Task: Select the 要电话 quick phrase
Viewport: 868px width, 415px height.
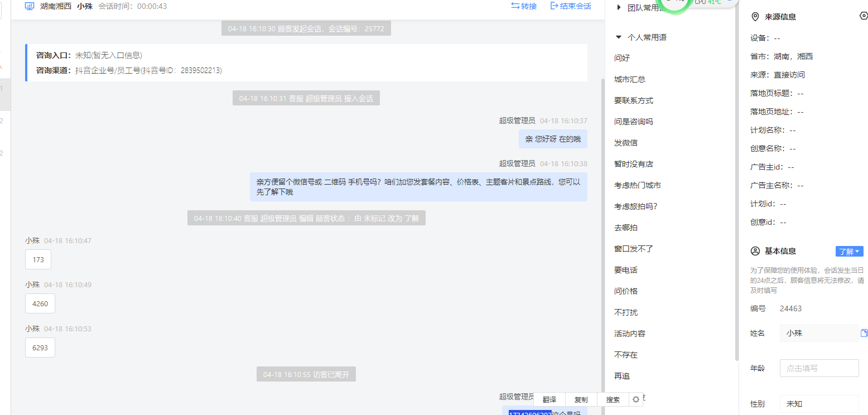Action: coord(626,270)
